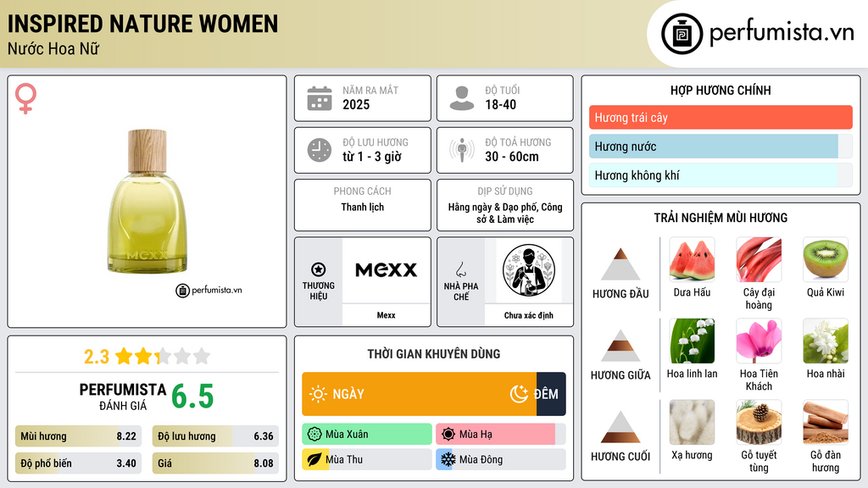
Task: Click the small perfumista.vn watermark under bottle
Action: click(x=209, y=290)
